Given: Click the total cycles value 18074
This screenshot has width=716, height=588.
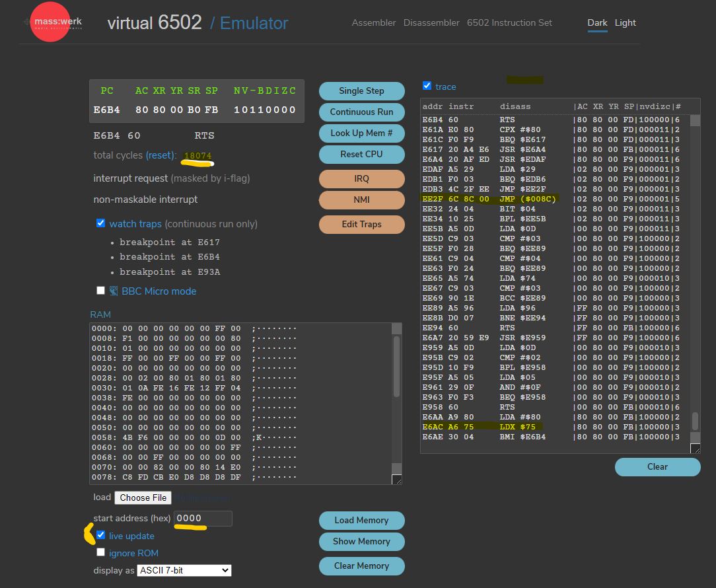Looking at the screenshot, I should click(x=197, y=155).
